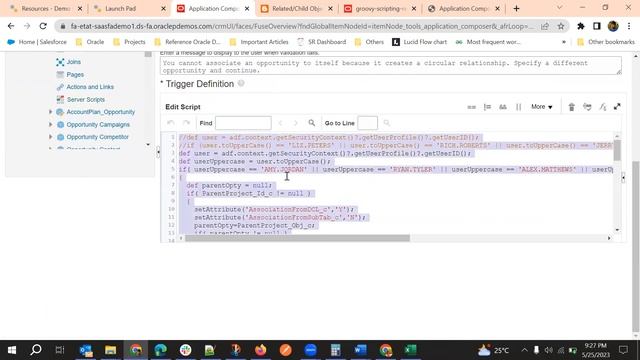Open the Important Articles bookmarks folder
The height and width of the screenshot is (360, 640).
259,42
